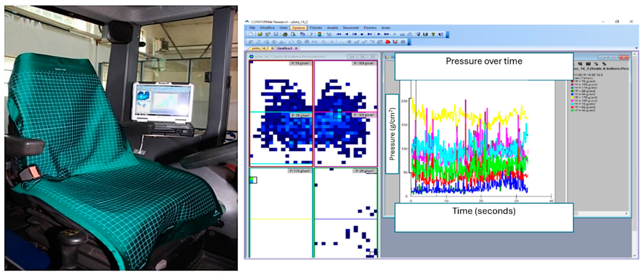
Task: Click the yellow legend color swatch
Action: [x=572, y=97]
